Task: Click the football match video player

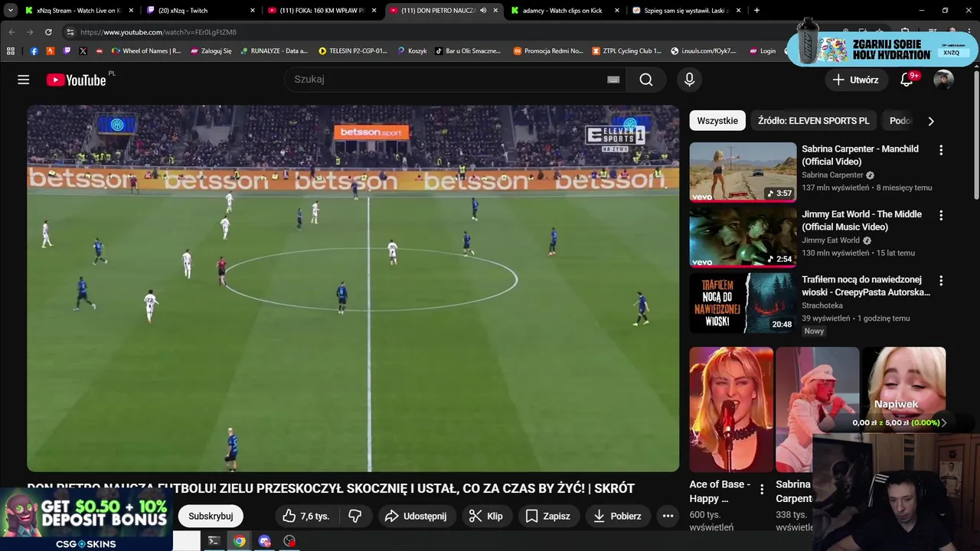Action: point(353,289)
